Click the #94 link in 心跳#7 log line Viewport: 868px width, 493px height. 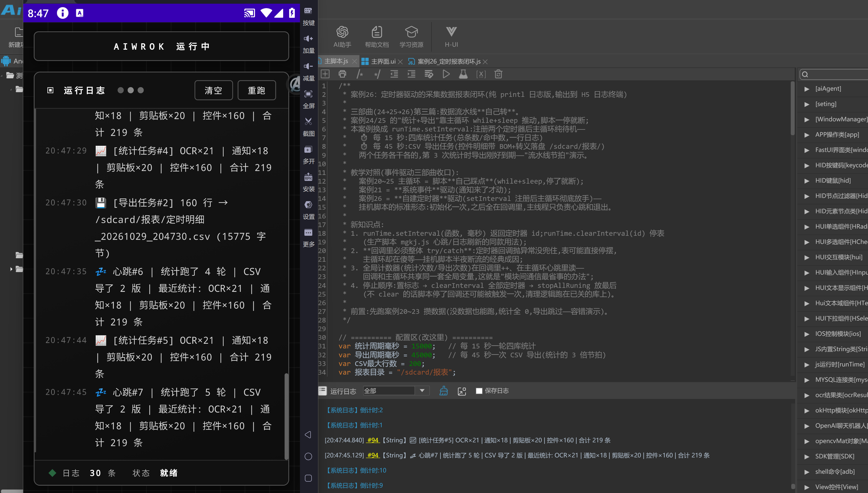pyautogui.click(x=373, y=455)
